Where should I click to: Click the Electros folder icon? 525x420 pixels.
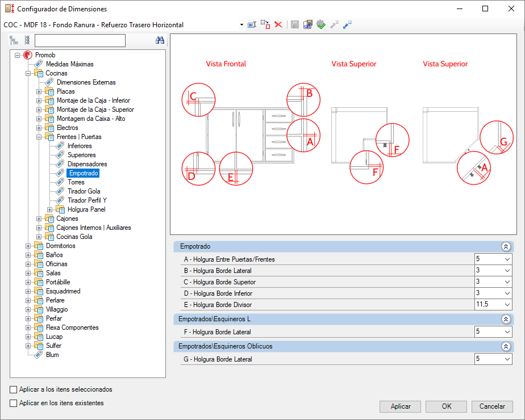click(49, 128)
